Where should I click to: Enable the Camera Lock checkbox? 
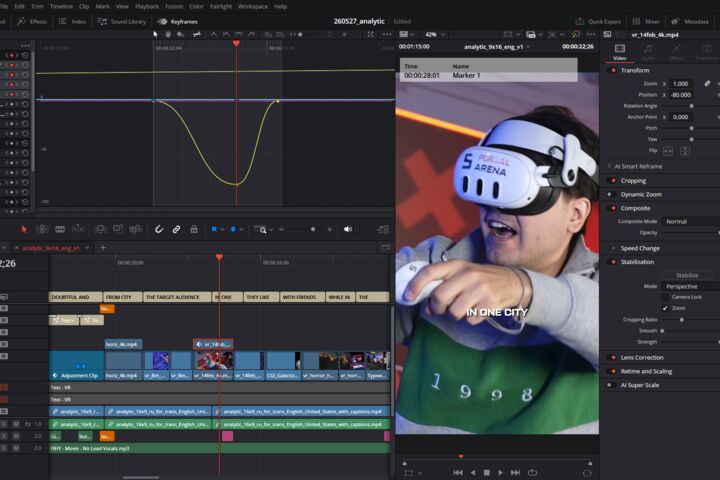click(x=665, y=297)
